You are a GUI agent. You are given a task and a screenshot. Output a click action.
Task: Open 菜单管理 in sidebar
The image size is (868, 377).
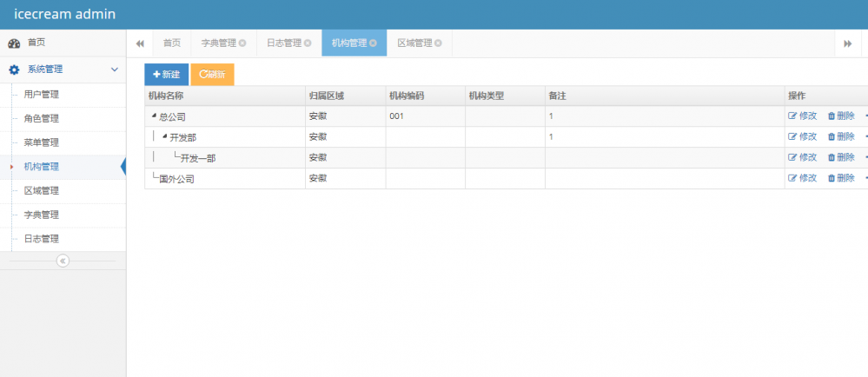(42, 142)
